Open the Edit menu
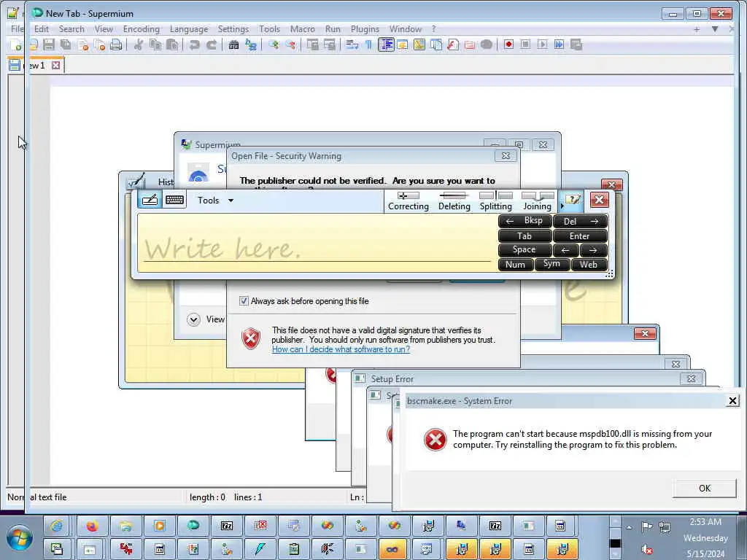The image size is (747, 560). (42, 29)
